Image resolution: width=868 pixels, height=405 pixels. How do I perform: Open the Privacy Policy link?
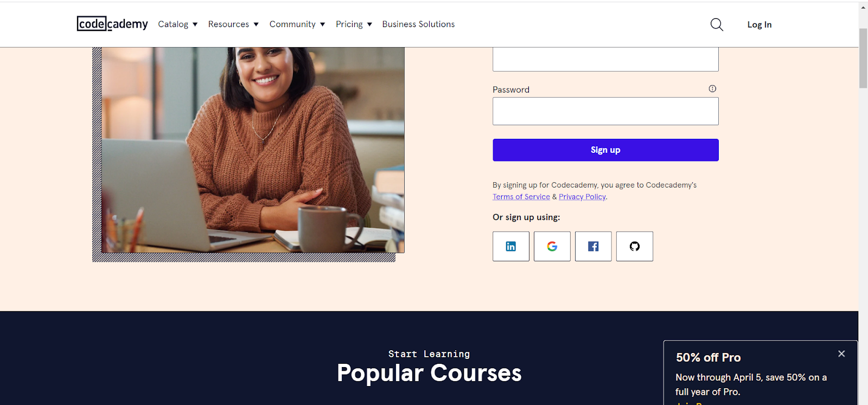582,197
